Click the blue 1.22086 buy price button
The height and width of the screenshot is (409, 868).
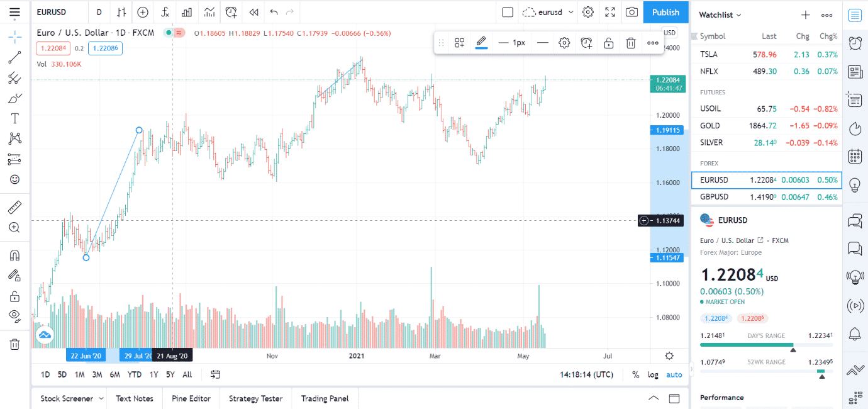[x=105, y=48]
